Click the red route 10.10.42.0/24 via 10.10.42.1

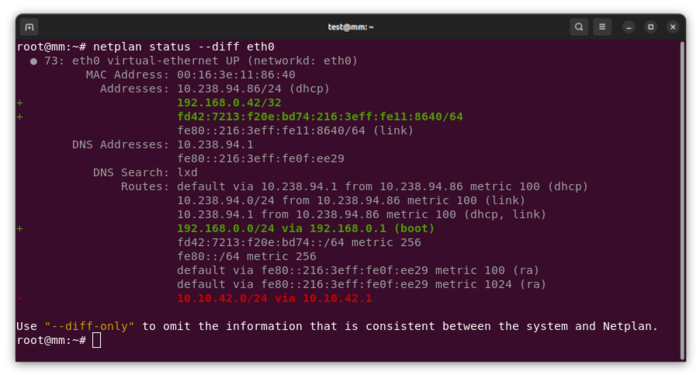tap(274, 298)
